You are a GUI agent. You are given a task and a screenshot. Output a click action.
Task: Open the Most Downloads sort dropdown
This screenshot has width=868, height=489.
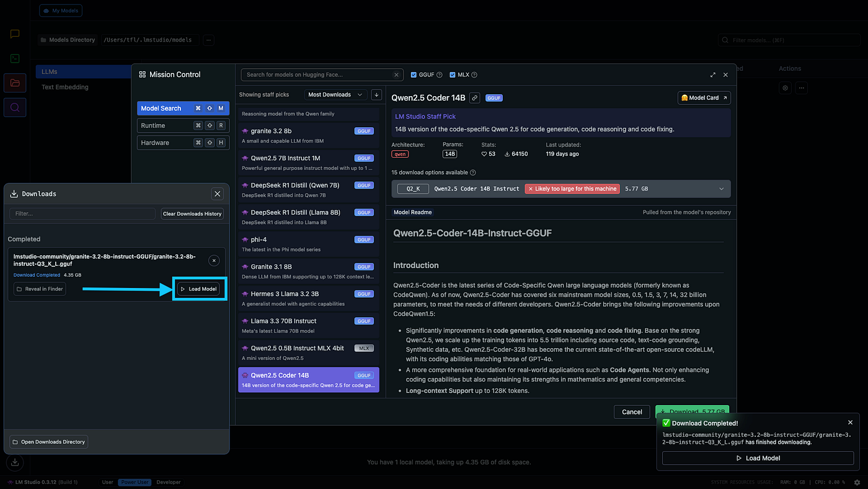point(336,94)
